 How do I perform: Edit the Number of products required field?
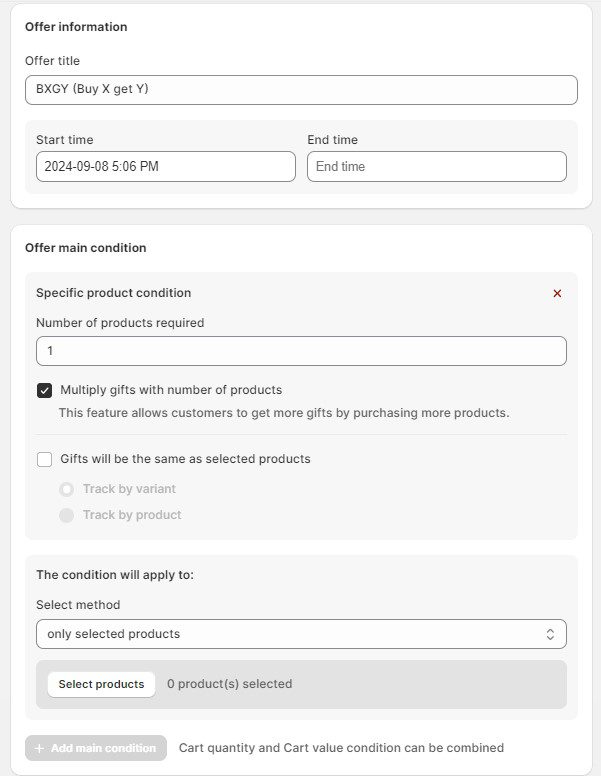(300, 351)
